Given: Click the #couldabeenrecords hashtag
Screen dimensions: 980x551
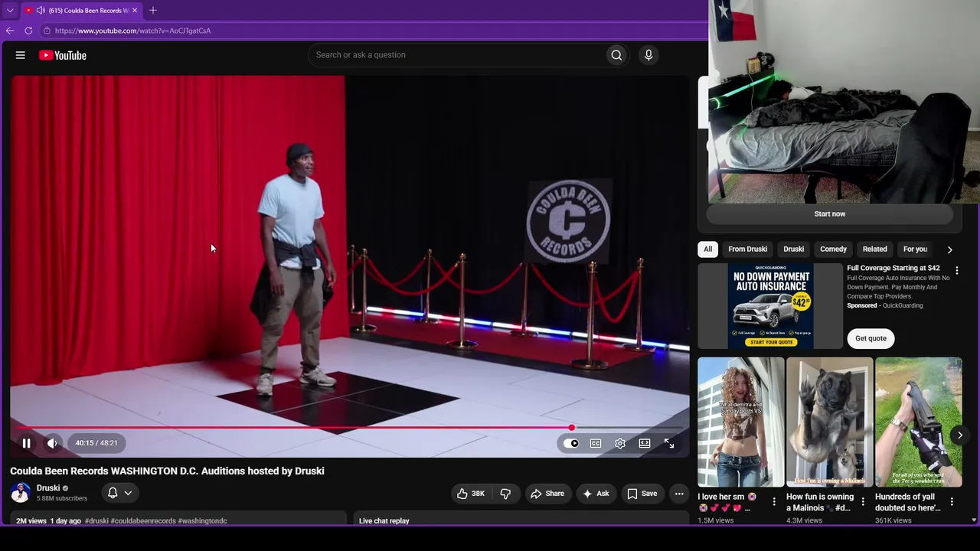Looking at the screenshot, I should [143, 521].
